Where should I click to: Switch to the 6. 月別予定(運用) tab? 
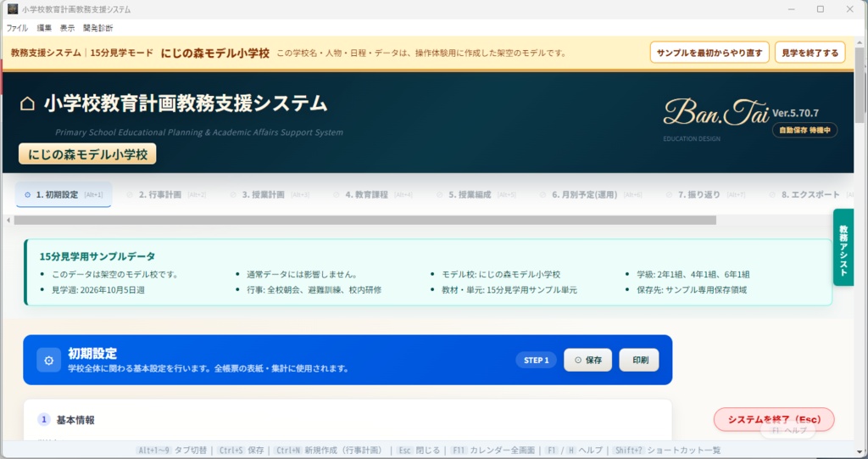pyautogui.click(x=590, y=194)
